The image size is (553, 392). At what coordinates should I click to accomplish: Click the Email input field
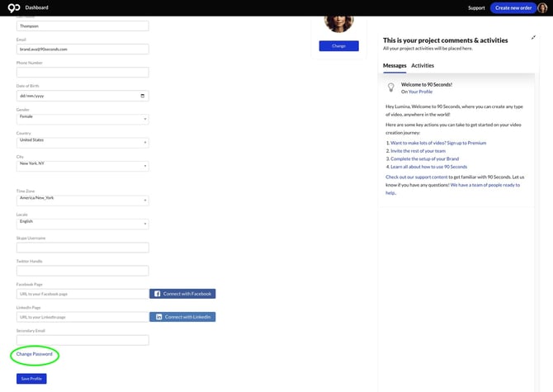pos(83,49)
